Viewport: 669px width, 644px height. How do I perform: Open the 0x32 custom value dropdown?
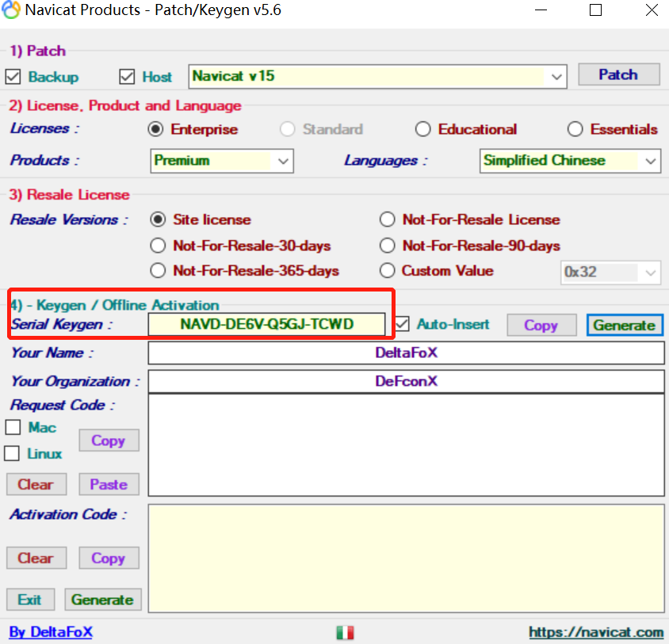click(610, 272)
